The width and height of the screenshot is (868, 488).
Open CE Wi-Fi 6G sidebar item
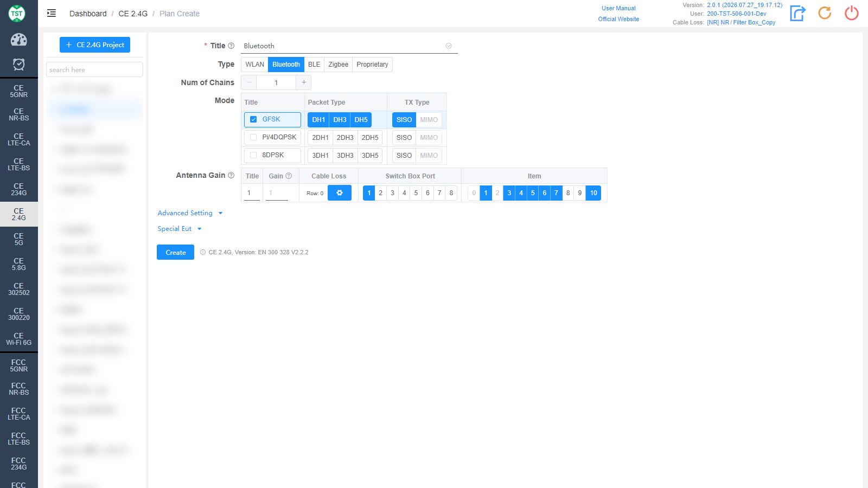19,339
